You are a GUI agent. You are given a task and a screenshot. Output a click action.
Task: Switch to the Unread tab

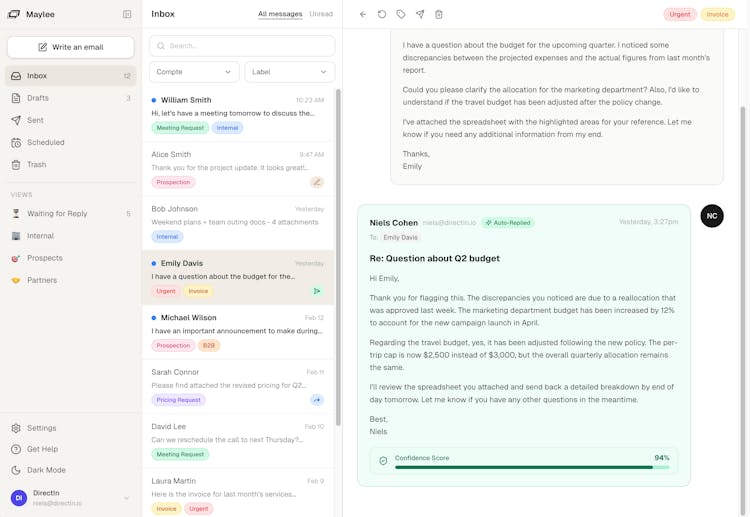(x=321, y=14)
